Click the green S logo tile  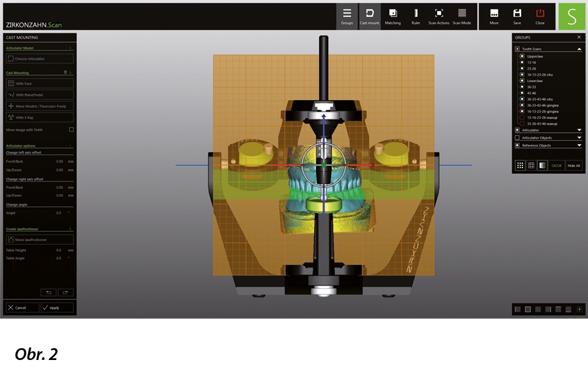point(572,16)
